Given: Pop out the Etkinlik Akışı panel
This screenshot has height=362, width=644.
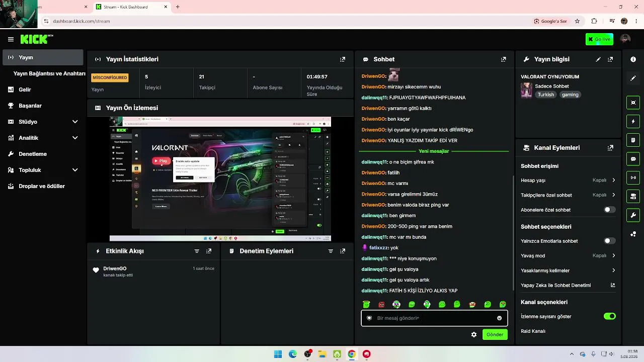Looking at the screenshot, I should 209,251.
